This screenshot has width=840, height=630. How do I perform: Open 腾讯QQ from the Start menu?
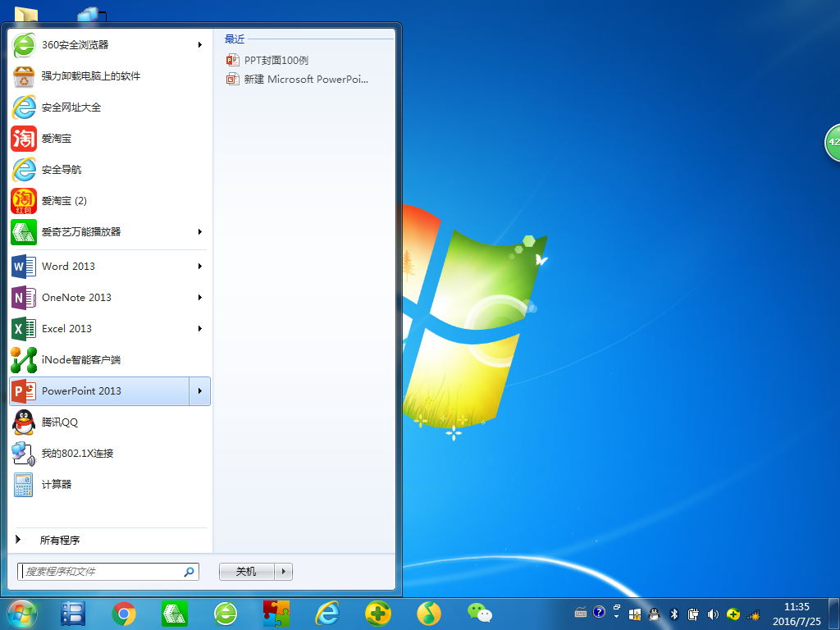point(109,422)
